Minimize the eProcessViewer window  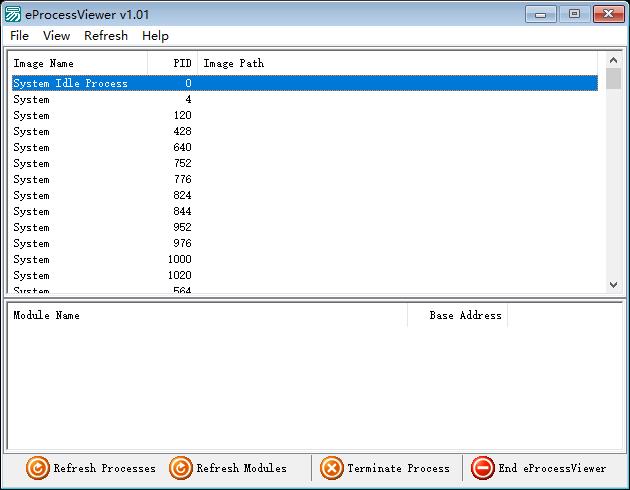(541, 14)
